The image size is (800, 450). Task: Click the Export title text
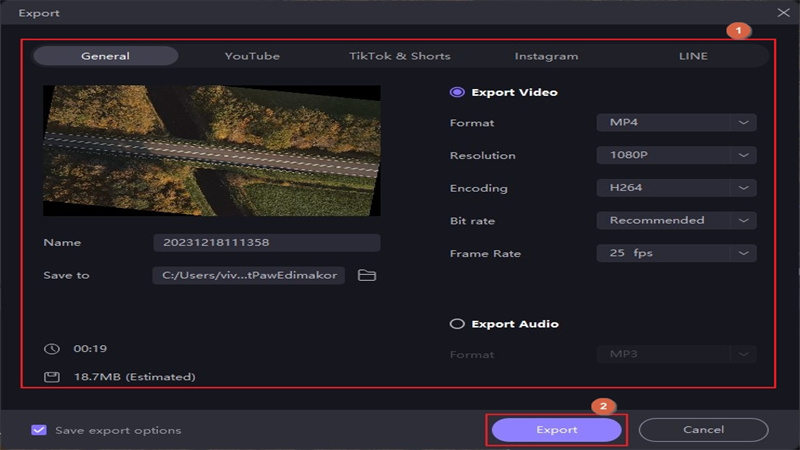(x=39, y=13)
